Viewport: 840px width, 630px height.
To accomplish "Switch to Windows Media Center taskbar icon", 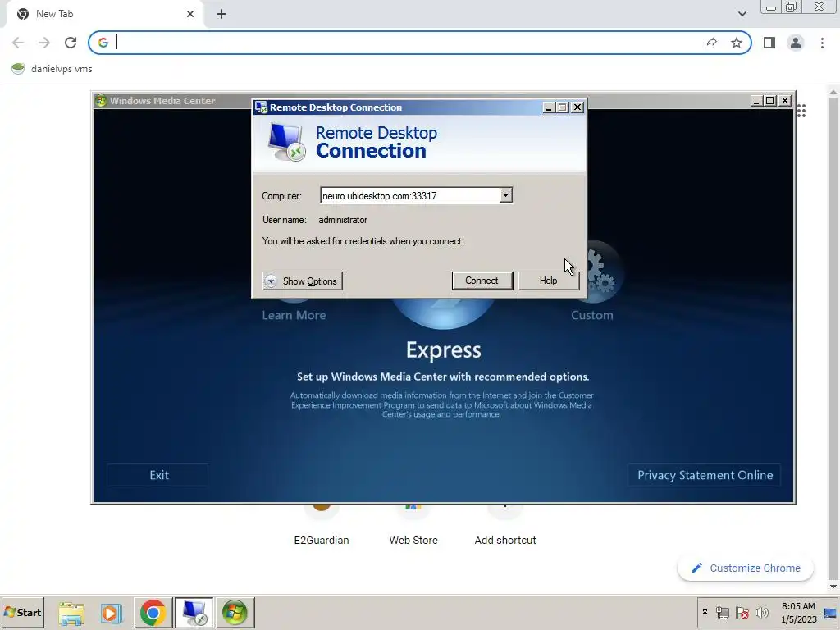I will pos(235,612).
